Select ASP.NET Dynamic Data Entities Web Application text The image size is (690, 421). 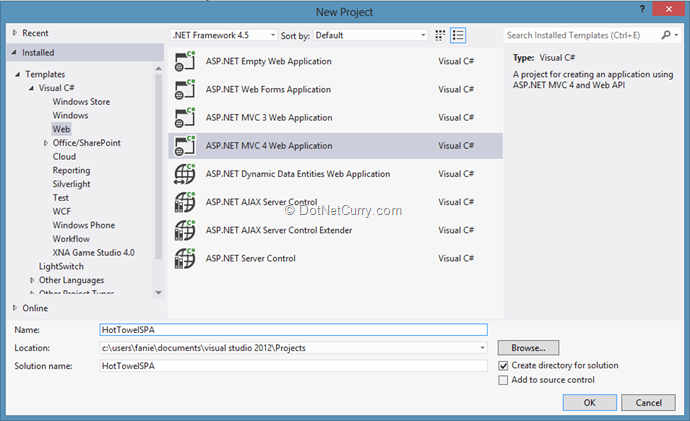tap(298, 174)
